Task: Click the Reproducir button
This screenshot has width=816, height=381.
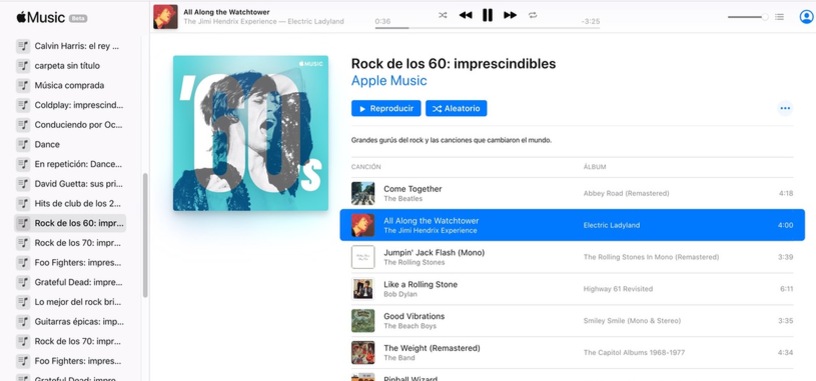Action: (386, 108)
